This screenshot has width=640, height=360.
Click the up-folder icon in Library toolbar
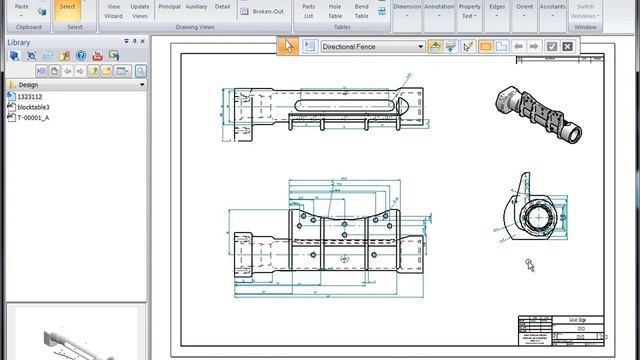click(93, 71)
